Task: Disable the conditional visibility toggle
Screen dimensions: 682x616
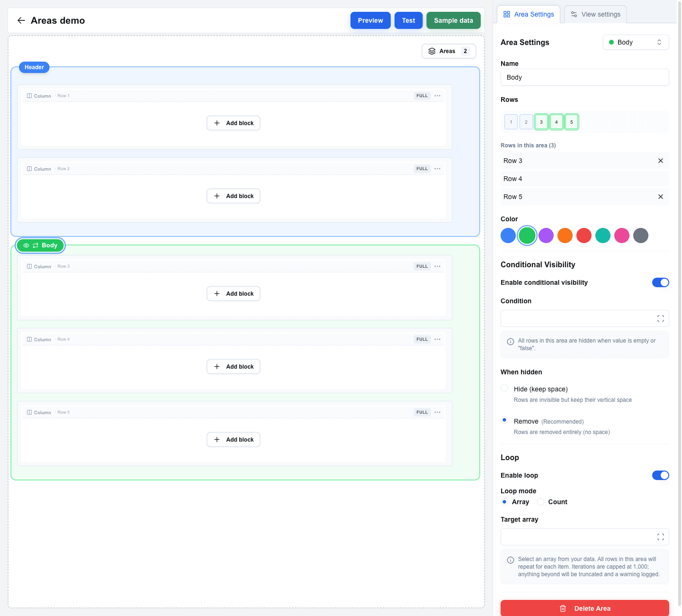Action: tap(660, 282)
